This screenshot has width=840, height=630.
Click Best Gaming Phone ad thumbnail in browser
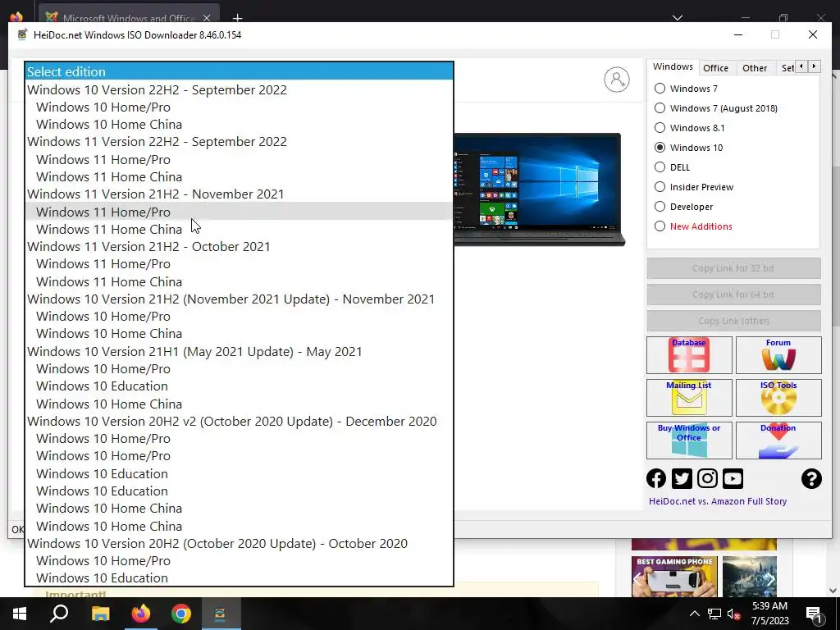point(674,577)
